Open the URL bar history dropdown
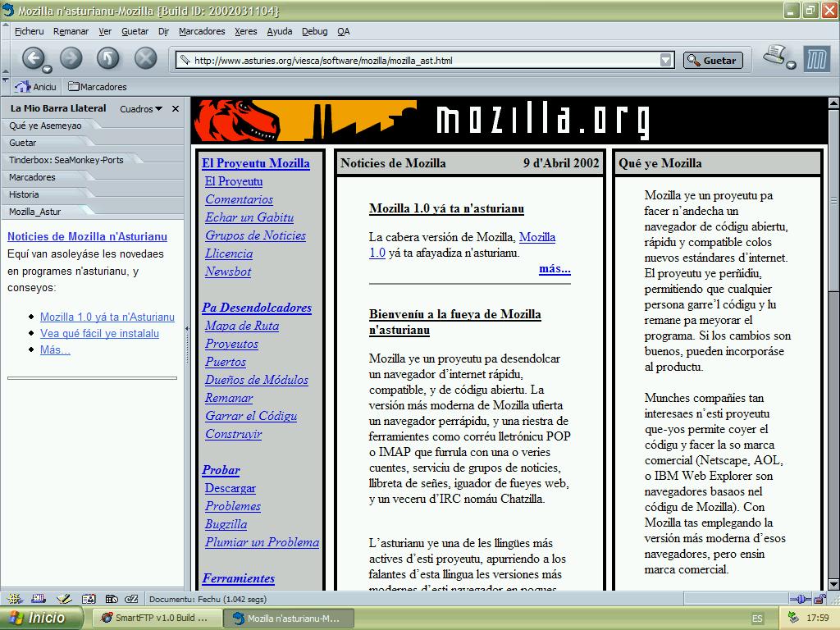The width and height of the screenshot is (840, 630). [x=666, y=60]
